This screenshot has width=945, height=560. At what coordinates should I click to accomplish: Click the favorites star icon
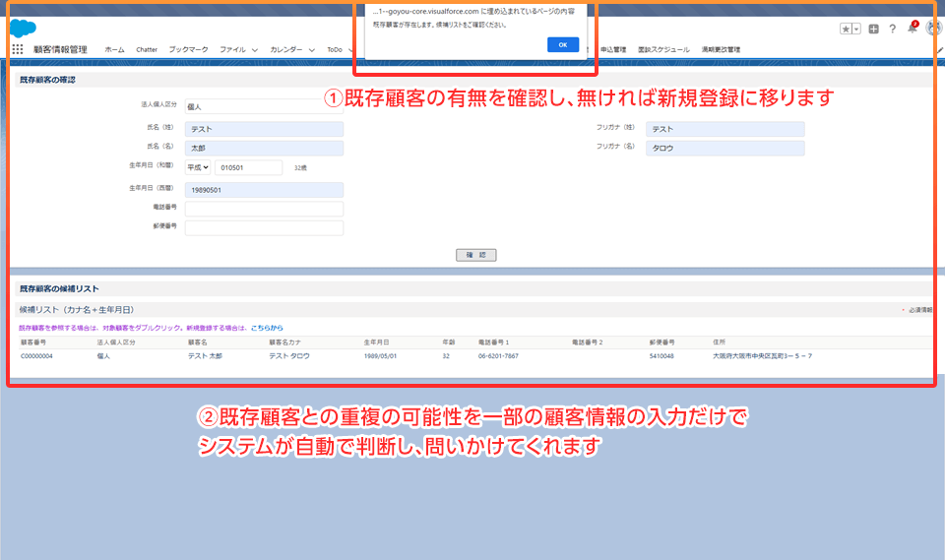pos(846,29)
